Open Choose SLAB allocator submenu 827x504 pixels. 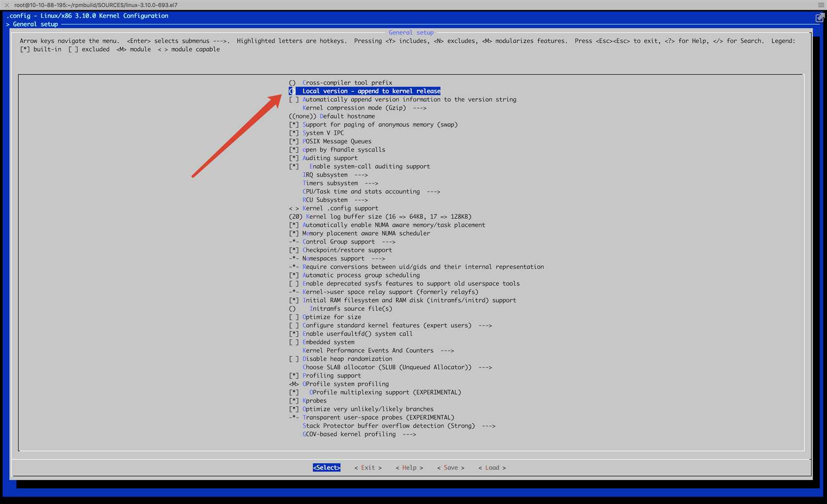point(397,367)
